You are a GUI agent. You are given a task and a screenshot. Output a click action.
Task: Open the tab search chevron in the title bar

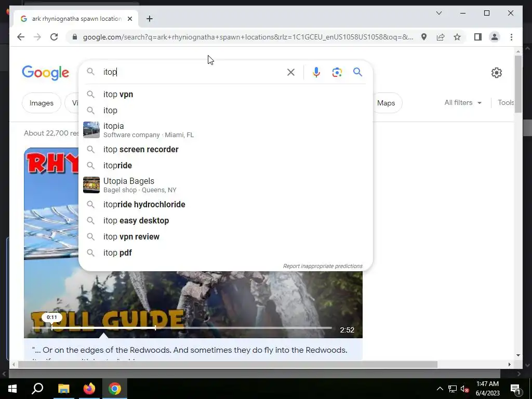click(x=438, y=13)
